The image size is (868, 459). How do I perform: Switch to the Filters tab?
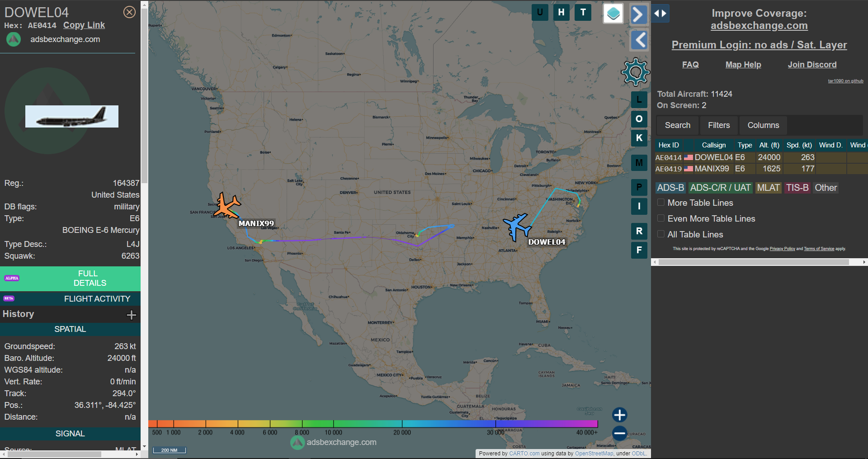pos(719,125)
